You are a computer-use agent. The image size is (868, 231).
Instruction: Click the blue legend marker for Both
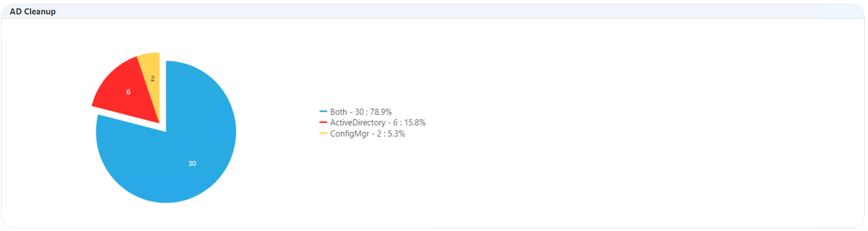(x=323, y=112)
